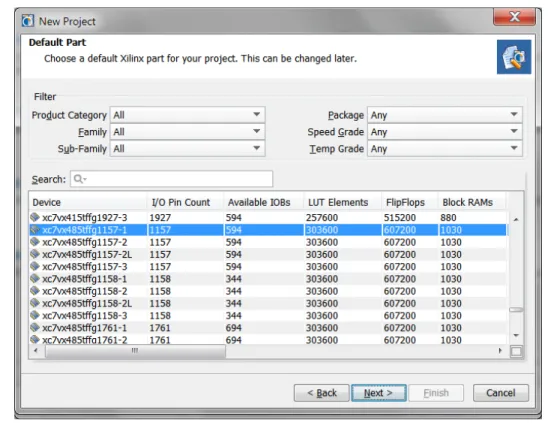548x423 pixels.
Task: Click the magnifier icon in Search field
Action: tap(78, 179)
